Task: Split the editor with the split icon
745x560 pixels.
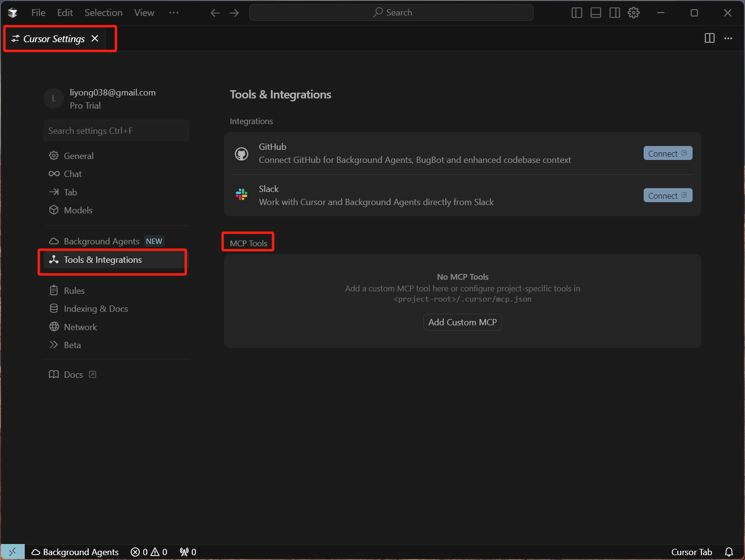Action: tap(710, 38)
